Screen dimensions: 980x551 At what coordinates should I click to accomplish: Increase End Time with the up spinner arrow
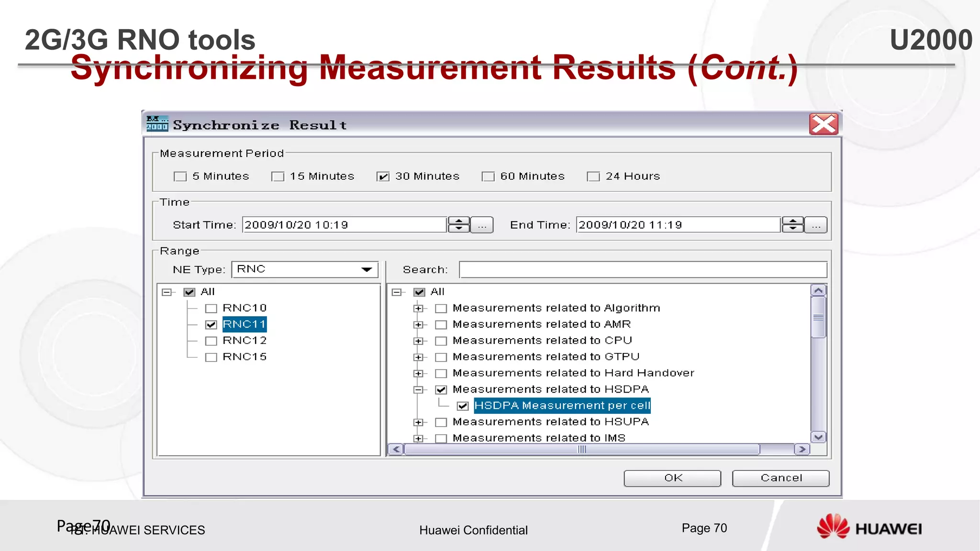792,220
